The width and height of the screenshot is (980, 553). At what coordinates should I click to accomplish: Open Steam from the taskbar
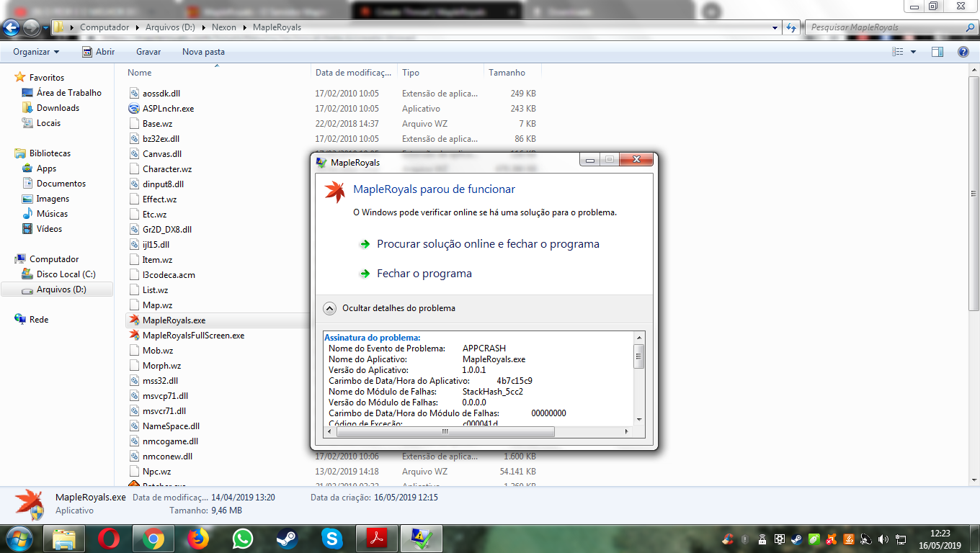[287, 539]
